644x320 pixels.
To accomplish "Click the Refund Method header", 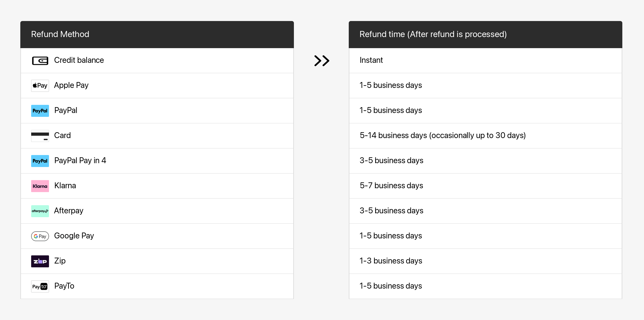I will pos(60,34).
